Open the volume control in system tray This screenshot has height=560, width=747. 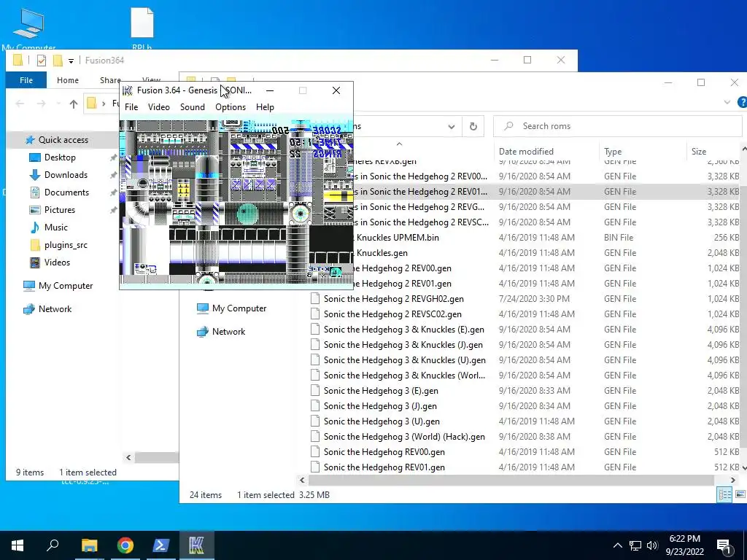pos(652,545)
